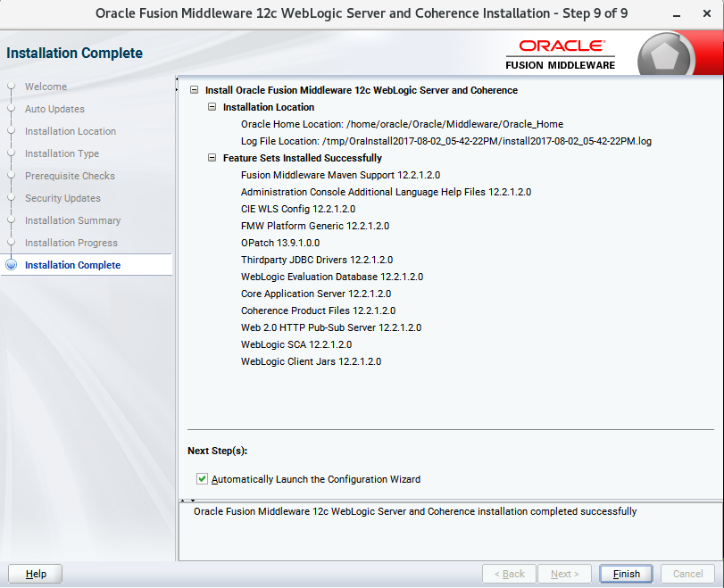The height and width of the screenshot is (588, 724).
Task: Toggle Automatically Launch the Configuration Wizard checkbox
Action: (202, 479)
